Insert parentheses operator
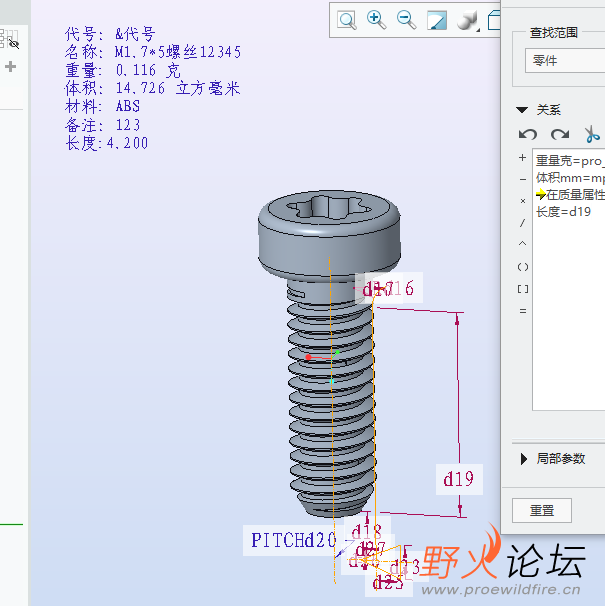 point(523,267)
